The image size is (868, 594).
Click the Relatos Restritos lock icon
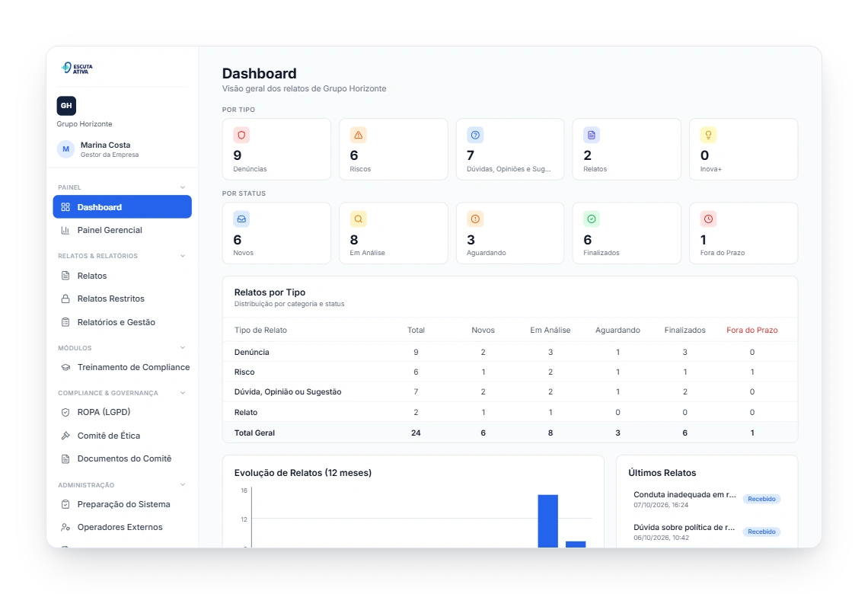[65, 299]
